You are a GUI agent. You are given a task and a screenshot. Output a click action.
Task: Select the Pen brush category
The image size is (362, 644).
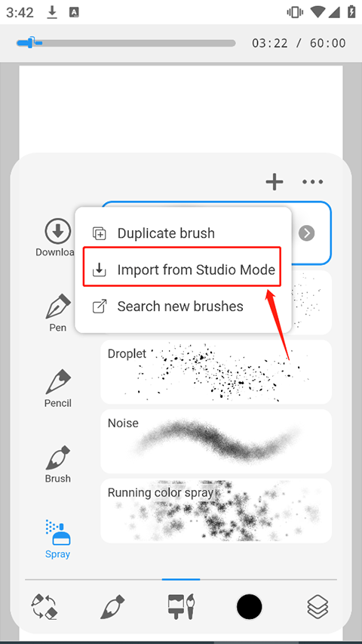(58, 313)
